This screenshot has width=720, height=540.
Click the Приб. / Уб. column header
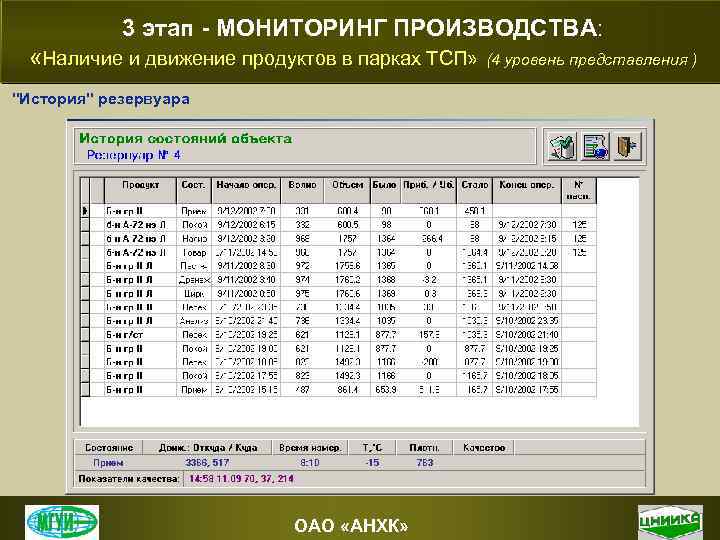[428, 191]
